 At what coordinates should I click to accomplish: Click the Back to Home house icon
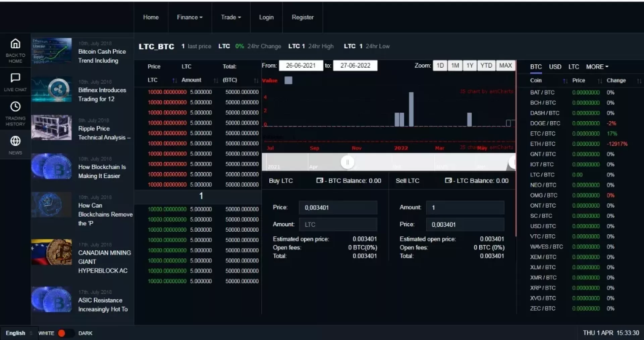click(x=15, y=44)
